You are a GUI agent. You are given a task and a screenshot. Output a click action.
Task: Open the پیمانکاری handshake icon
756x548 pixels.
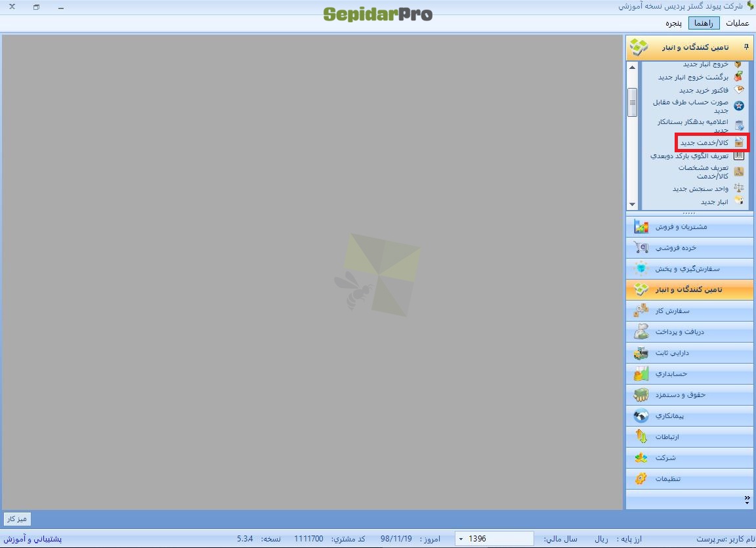[x=641, y=415]
